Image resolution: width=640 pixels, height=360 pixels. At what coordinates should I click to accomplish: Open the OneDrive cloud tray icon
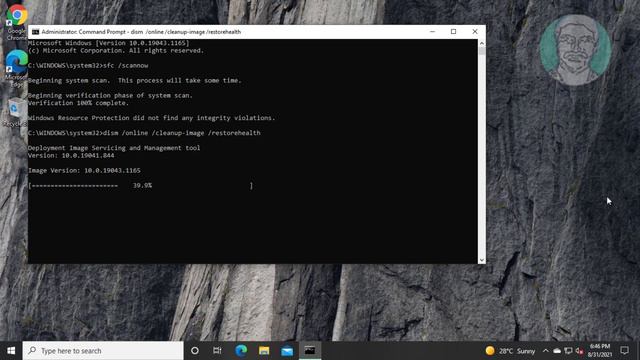coord(557,351)
